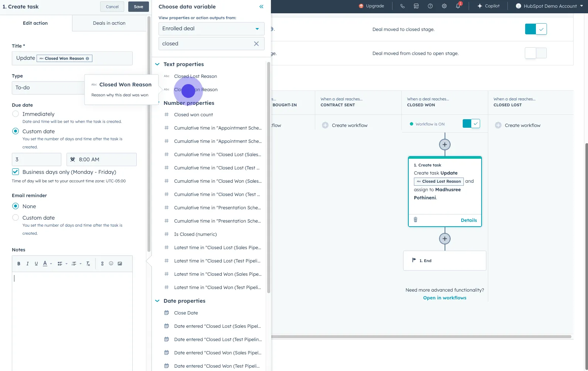The image size is (588, 371).
Task: Insert emoji in Notes
Action: point(111,264)
